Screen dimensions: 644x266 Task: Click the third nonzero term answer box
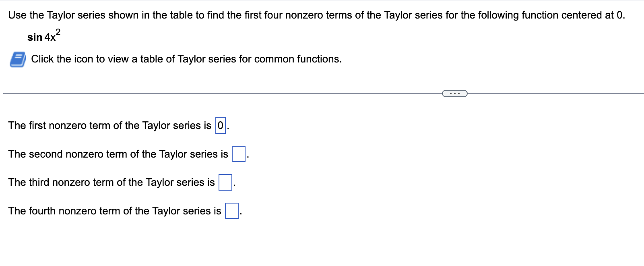pos(225,182)
